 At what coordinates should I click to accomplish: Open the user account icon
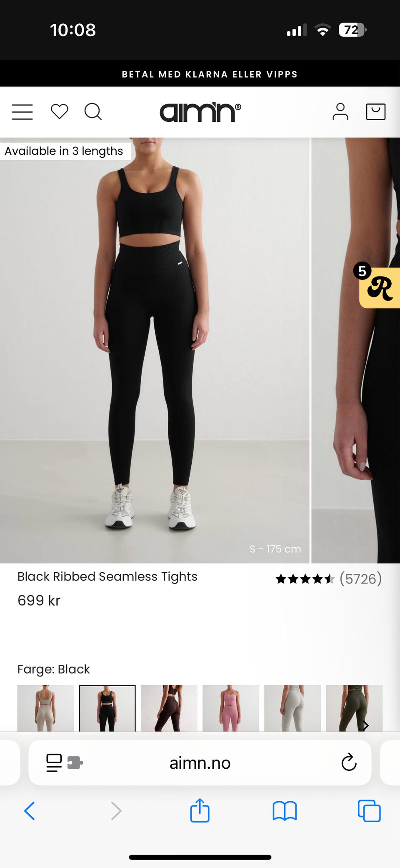coord(340,112)
